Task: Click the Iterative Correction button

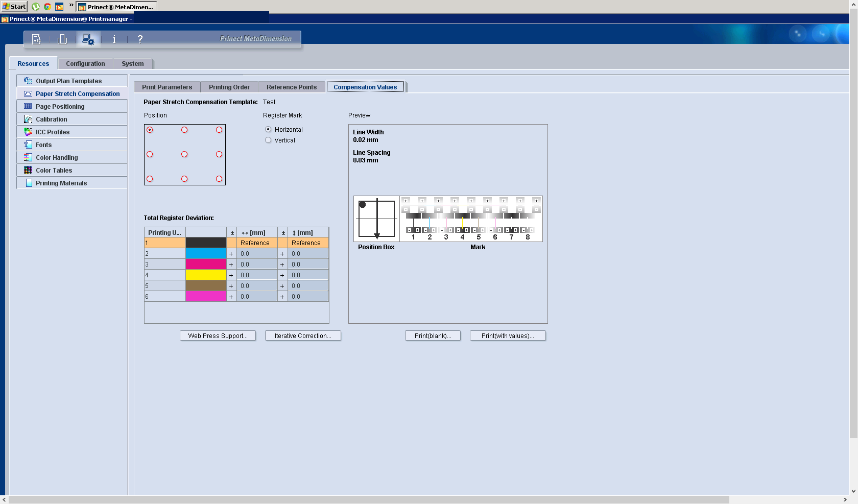Action: click(x=303, y=336)
